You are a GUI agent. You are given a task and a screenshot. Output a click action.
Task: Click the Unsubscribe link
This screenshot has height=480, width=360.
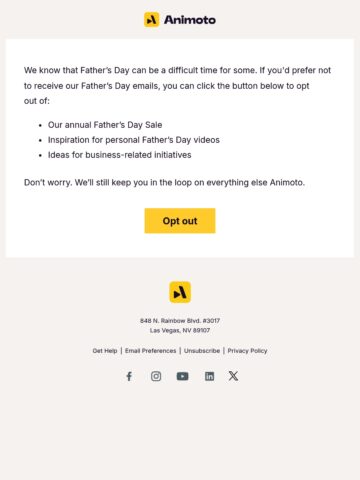click(202, 351)
